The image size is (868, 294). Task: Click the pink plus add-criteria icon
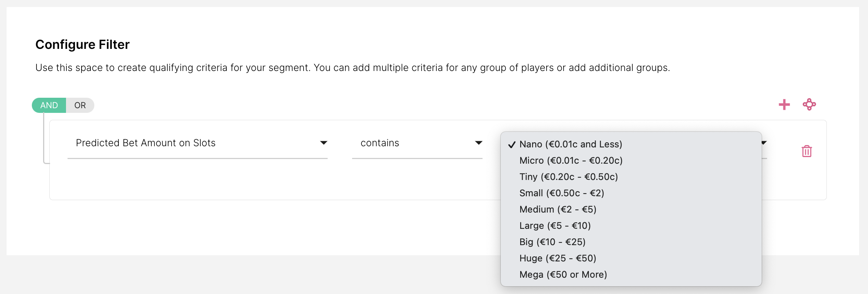pos(784,105)
